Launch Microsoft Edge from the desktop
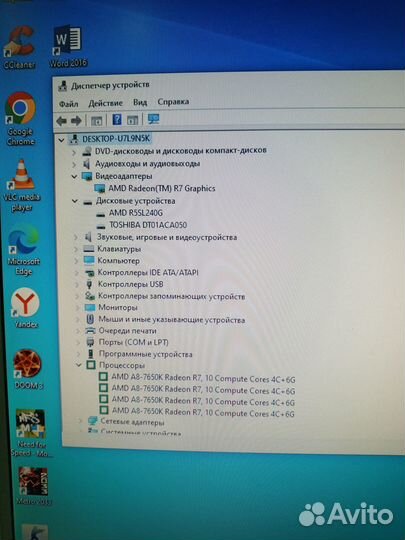The width and height of the screenshot is (405, 540). pos(23,249)
